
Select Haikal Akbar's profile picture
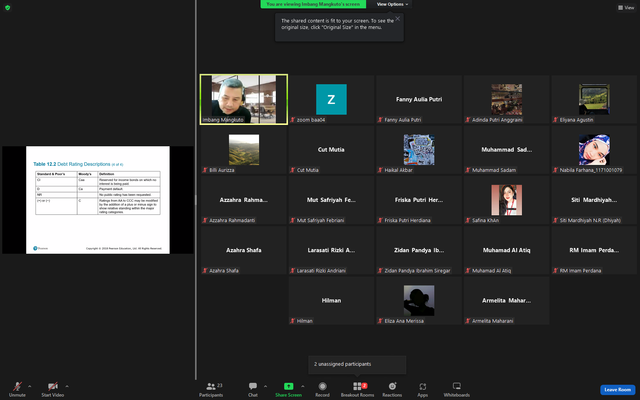pyautogui.click(x=419, y=150)
